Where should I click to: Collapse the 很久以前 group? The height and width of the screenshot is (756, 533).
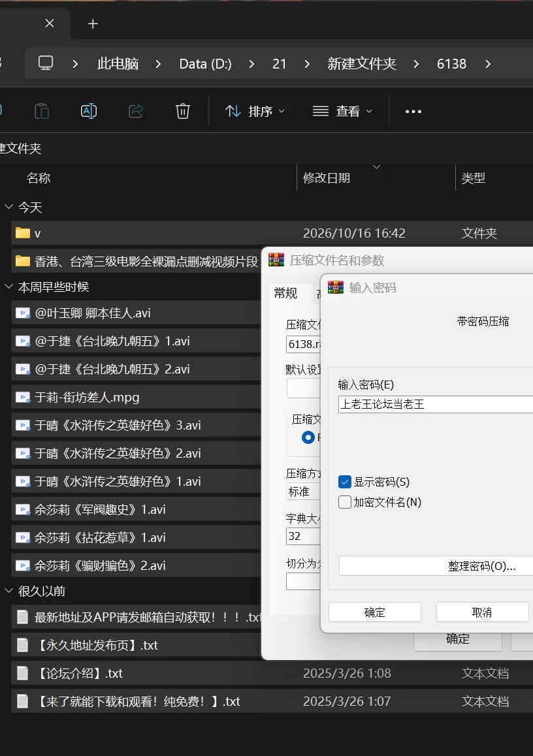pos(8,591)
